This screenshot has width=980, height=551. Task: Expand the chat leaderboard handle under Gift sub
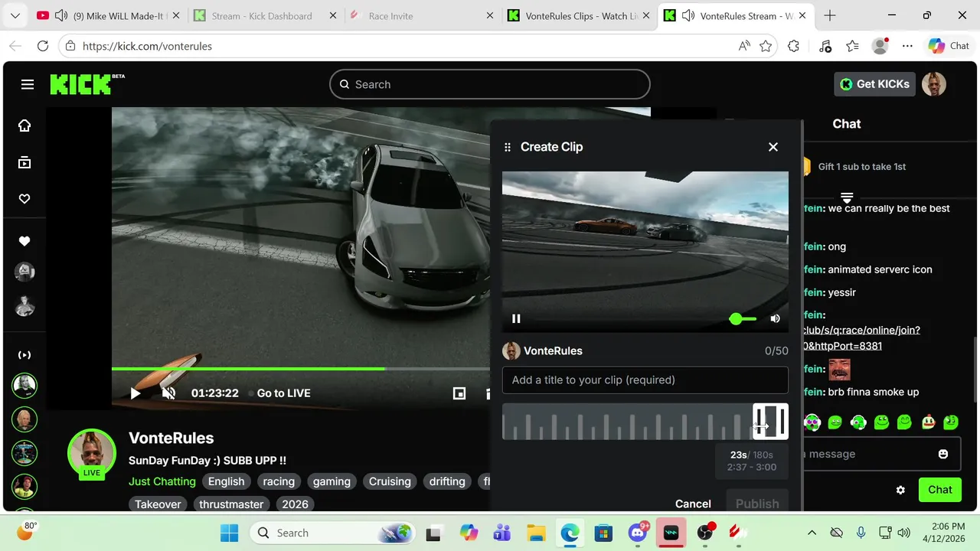pos(847,197)
